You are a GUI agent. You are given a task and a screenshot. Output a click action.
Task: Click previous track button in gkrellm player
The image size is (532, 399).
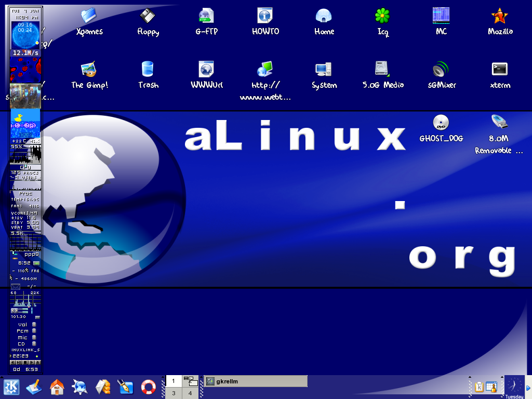click(x=13, y=362)
